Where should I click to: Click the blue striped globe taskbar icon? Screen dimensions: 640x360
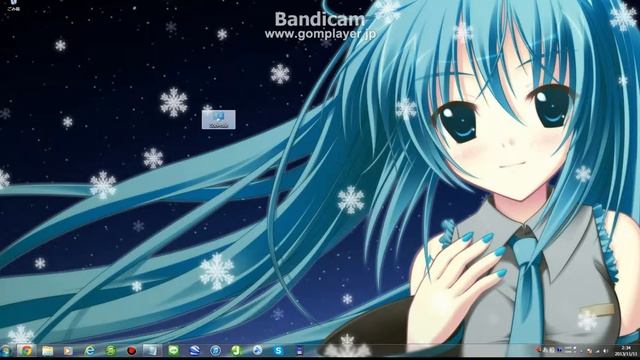point(195,351)
